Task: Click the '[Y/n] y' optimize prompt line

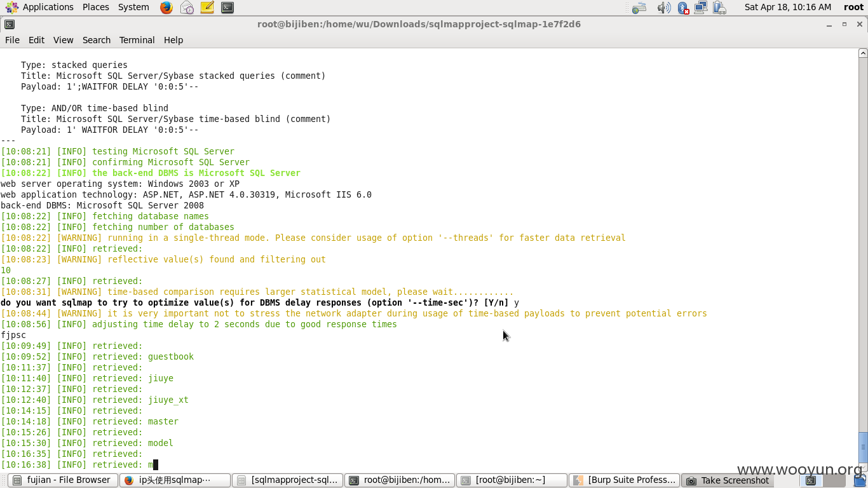Action: tap(260, 302)
